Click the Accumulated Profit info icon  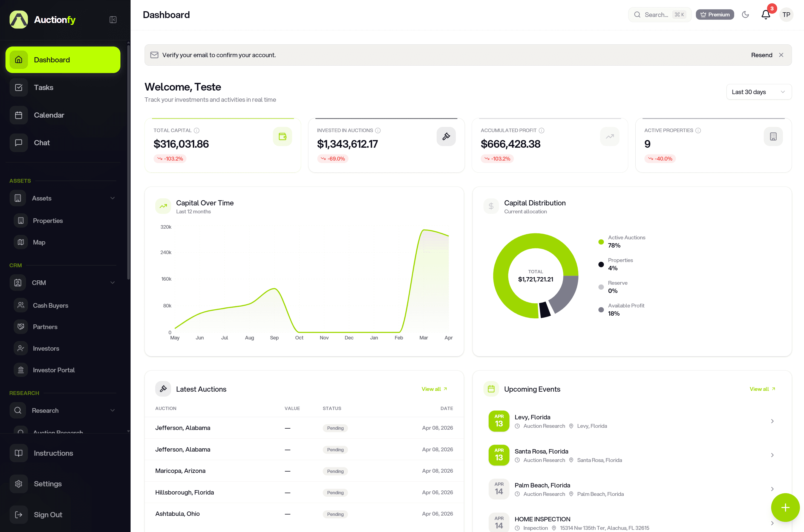pos(541,130)
